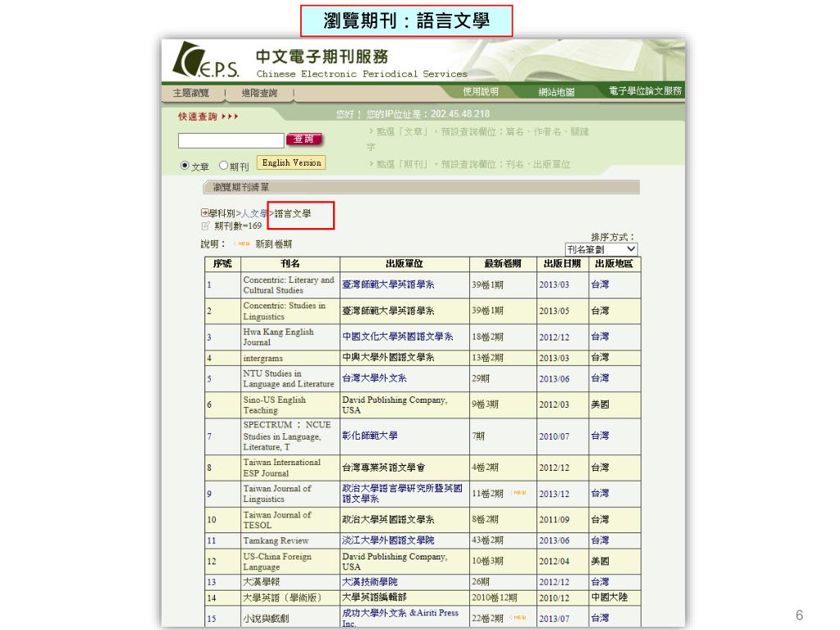Click the breadcrumb arrow icon before 學科別

(204, 212)
